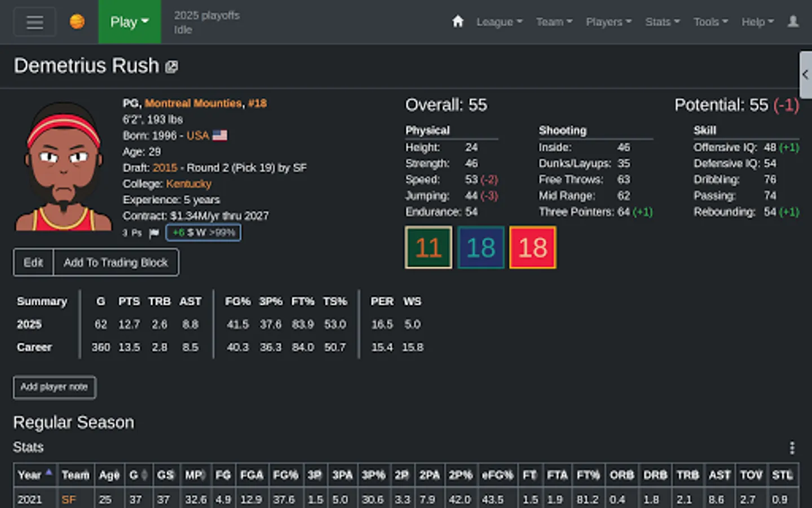
Task: Open the Stats menu in navbar
Action: tap(663, 22)
